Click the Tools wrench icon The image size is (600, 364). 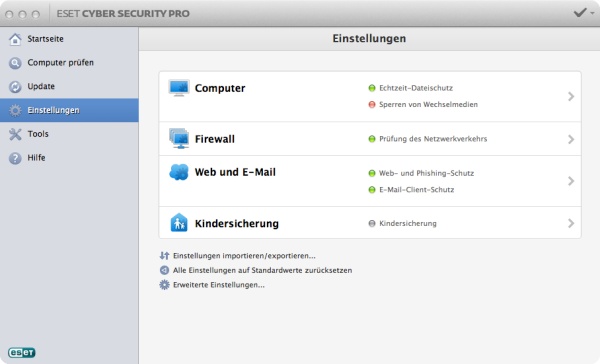tap(15, 134)
